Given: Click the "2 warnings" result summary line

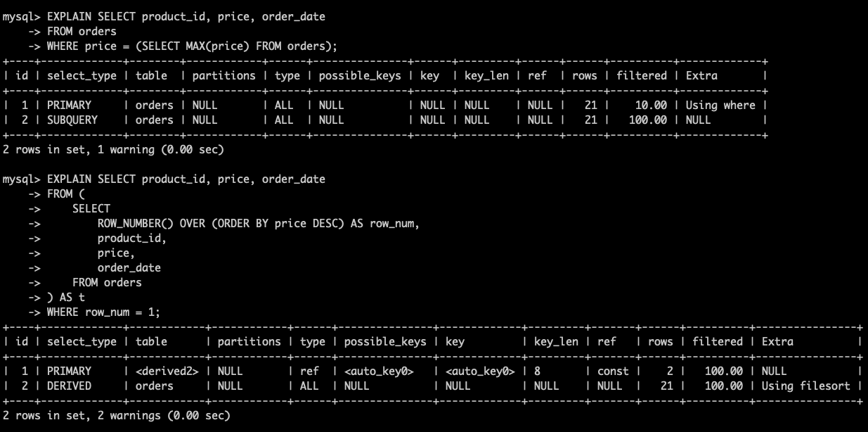Looking at the screenshot, I should click(116, 416).
